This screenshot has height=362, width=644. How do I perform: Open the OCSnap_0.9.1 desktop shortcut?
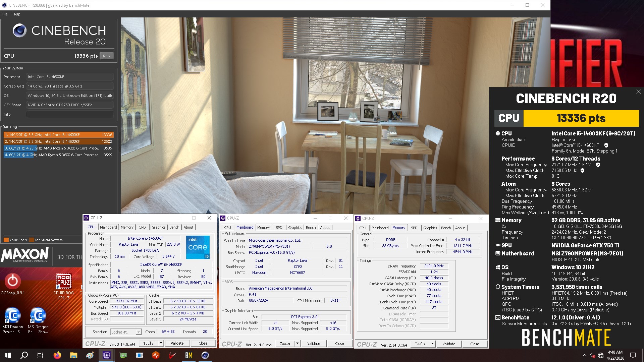coord(12,284)
